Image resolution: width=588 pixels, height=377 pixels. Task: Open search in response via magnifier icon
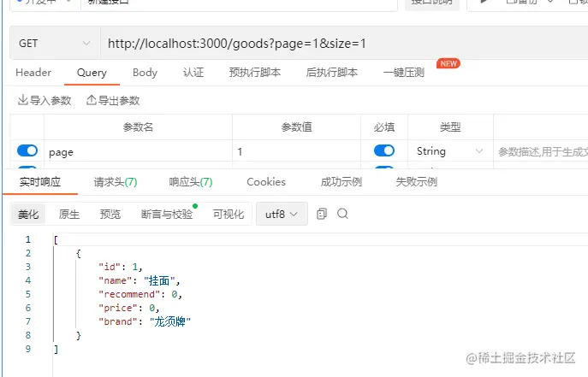click(x=342, y=214)
